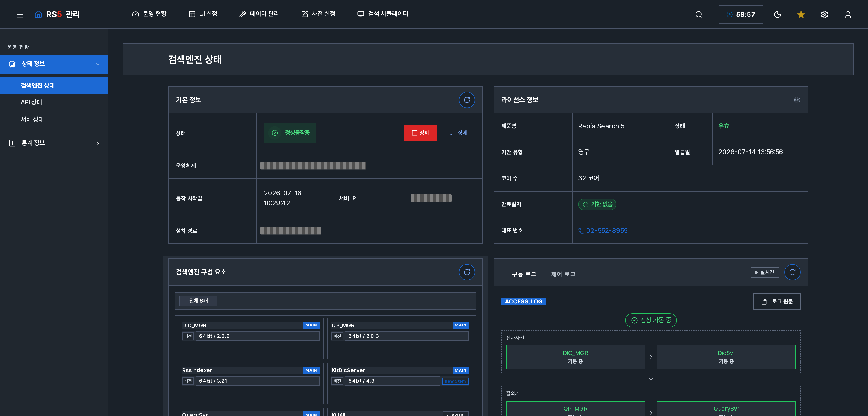Refresh the 기본 정보 panel
The width and height of the screenshot is (868, 416).
pyautogui.click(x=467, y=100)
